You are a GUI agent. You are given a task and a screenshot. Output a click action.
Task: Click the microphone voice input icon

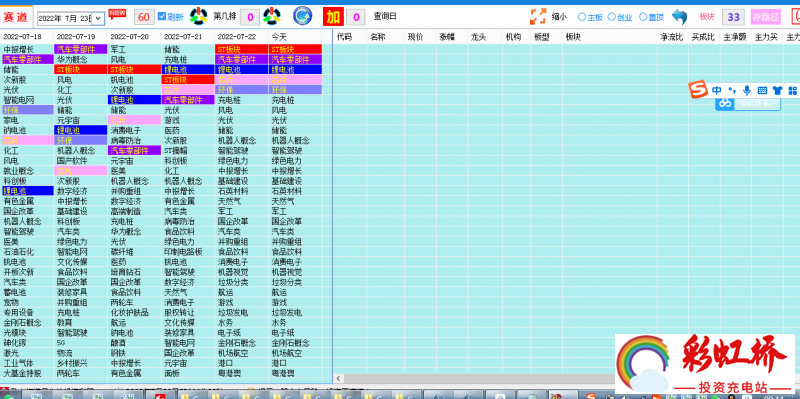tap(747, 90)
